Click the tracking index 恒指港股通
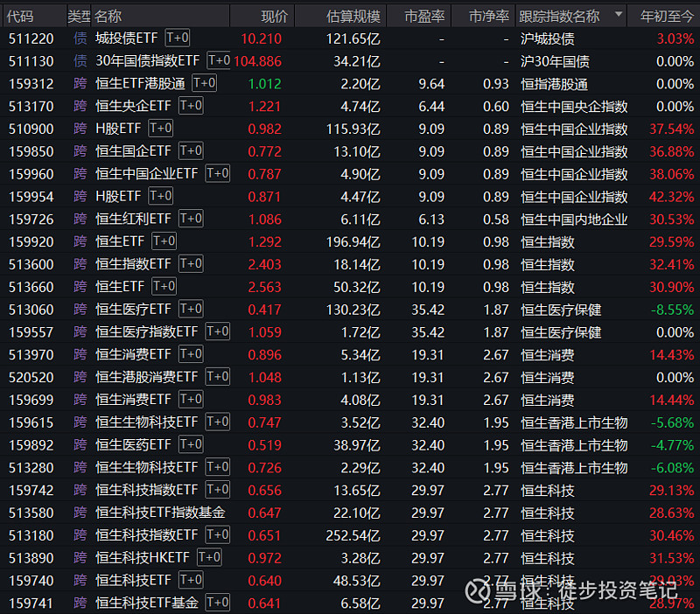Viewport: 700px width, 614px height. click(555, 84)
